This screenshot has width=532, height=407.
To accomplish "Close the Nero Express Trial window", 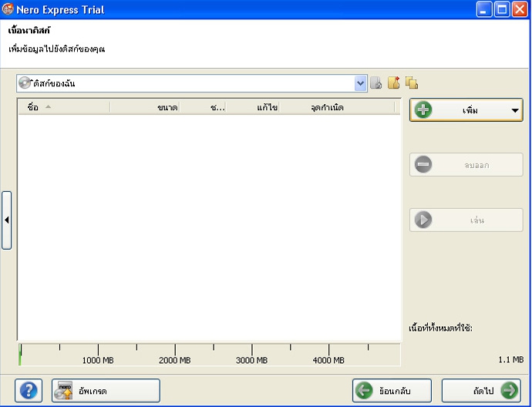I will [x=520, y=9].
